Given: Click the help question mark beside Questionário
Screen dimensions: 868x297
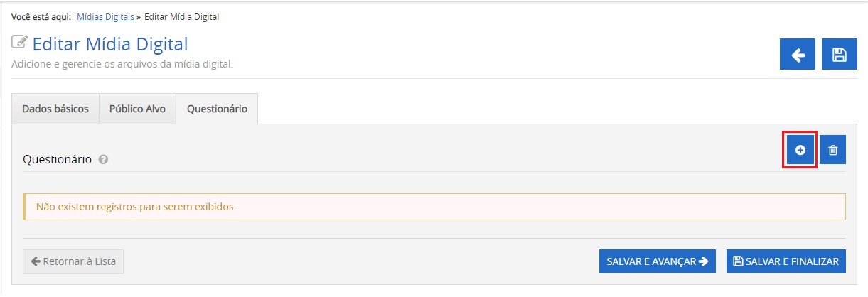Looking at the screenshot, I should 103,160.
